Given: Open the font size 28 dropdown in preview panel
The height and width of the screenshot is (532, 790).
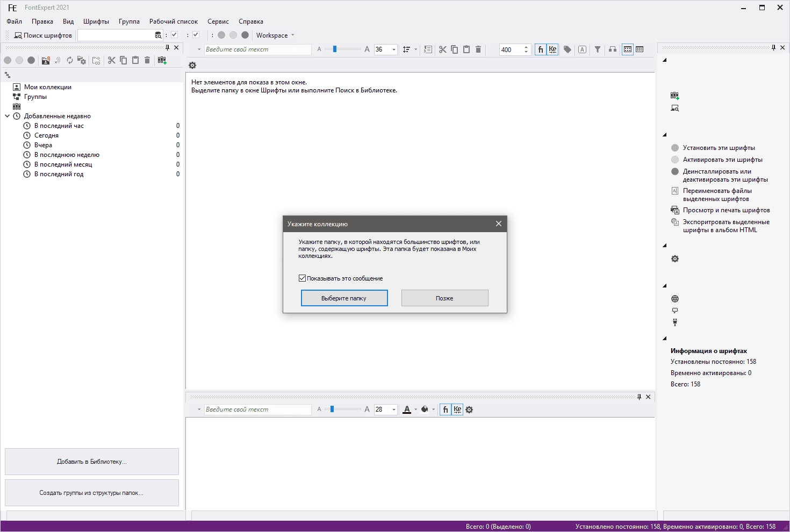Looking at the screenshot, I should 394,409.
